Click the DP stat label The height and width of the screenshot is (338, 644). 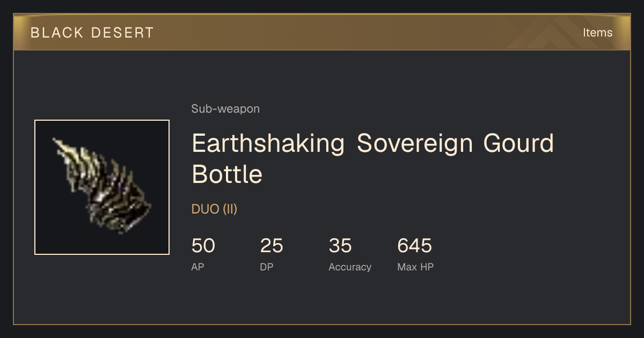pyautogui.click(x=267, y=267)
